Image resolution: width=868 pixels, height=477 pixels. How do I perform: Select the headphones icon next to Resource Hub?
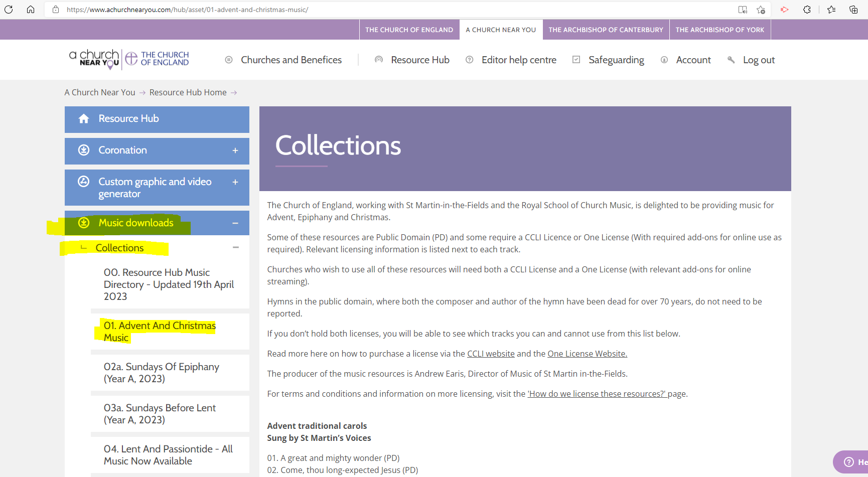(379, 60)
